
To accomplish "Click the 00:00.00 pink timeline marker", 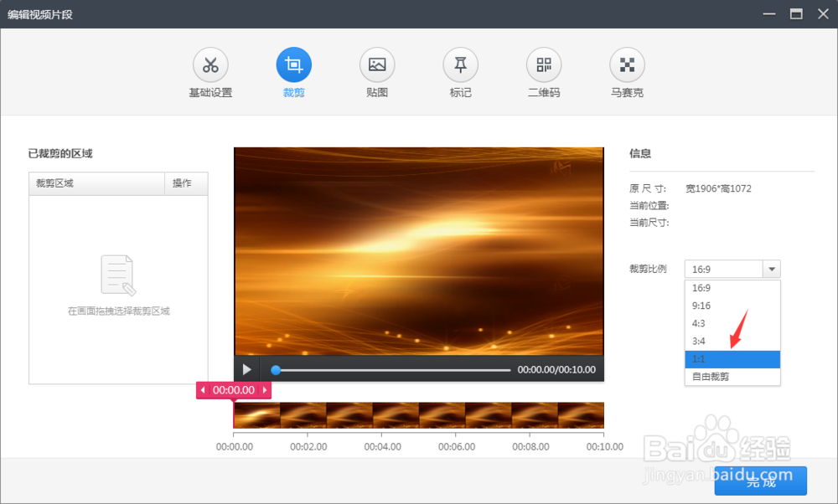I will click(x=234, y=390).
